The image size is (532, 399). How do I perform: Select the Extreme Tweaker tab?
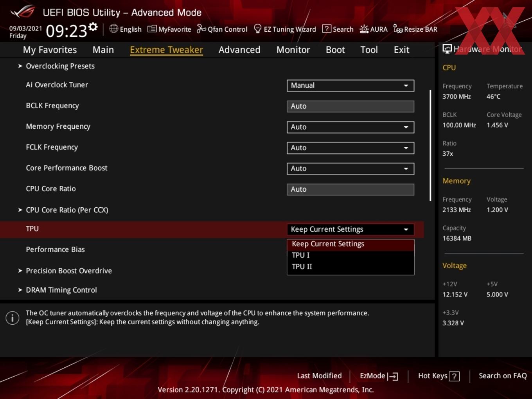coord(166,50)
